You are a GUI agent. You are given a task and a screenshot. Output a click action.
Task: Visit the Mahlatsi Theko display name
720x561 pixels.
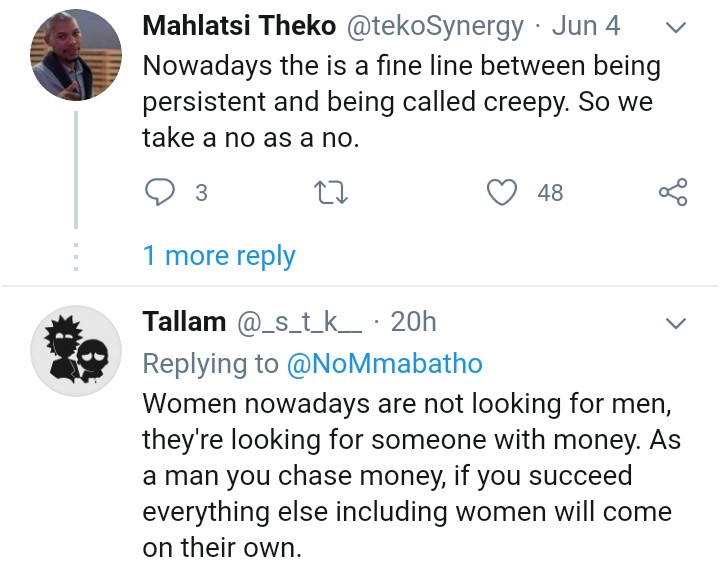point(239,27)
